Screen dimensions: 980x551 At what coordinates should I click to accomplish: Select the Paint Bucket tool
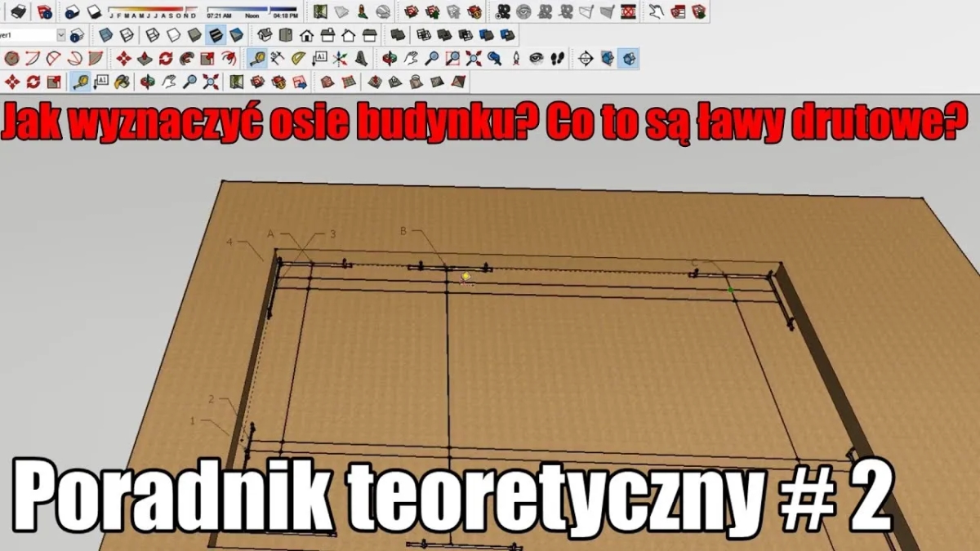coord(122,82)
